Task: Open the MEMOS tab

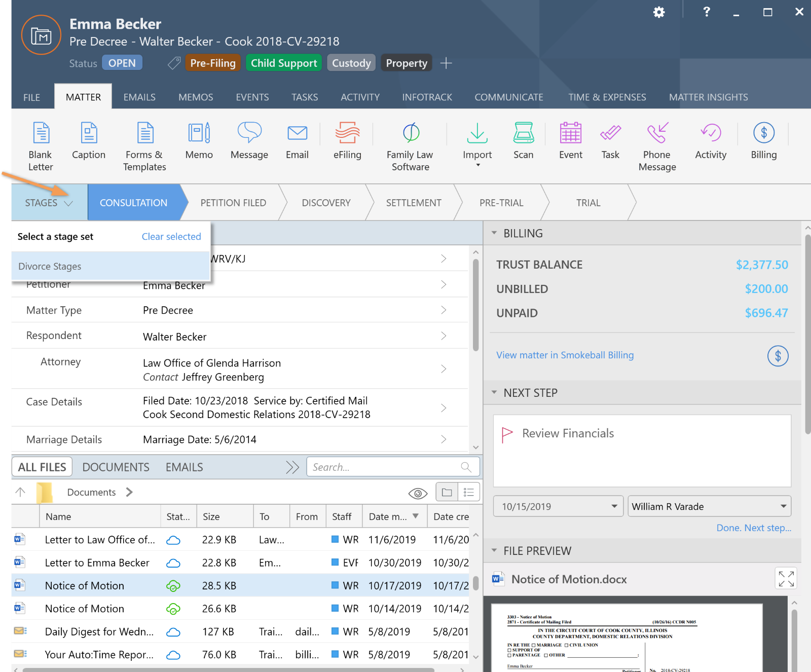Action: 196,97
